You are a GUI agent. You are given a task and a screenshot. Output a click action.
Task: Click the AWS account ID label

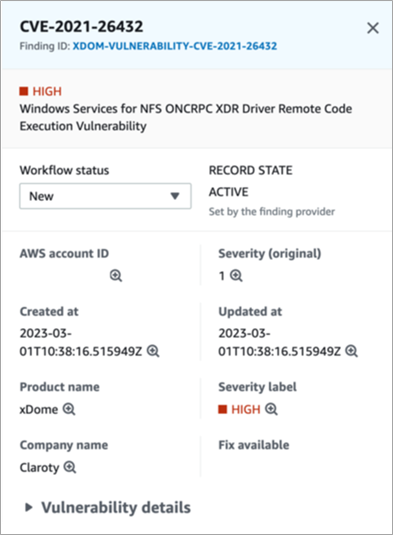[x=64, y=254]
